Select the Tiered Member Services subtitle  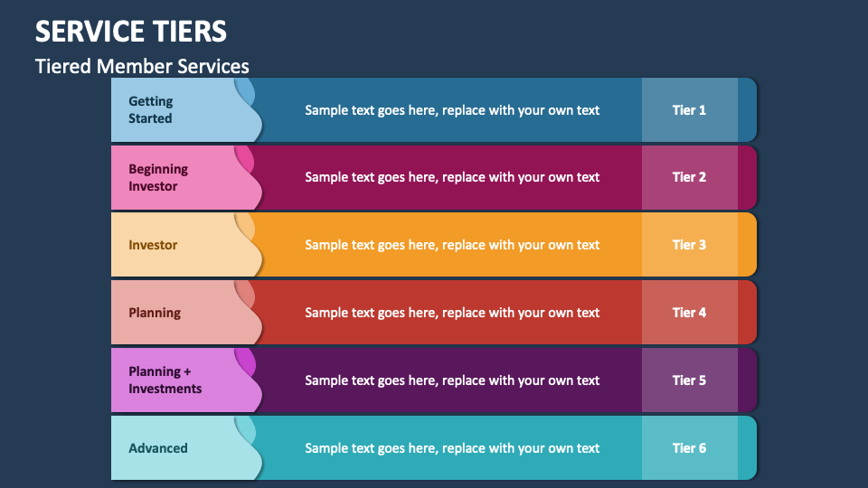click(142, 66)
